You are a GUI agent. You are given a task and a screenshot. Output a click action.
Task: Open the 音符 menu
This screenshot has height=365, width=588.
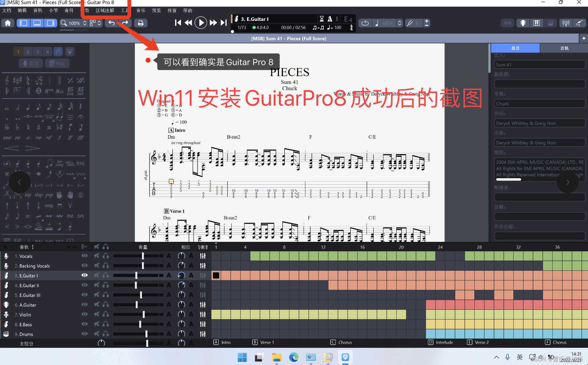tap(69, 10)
